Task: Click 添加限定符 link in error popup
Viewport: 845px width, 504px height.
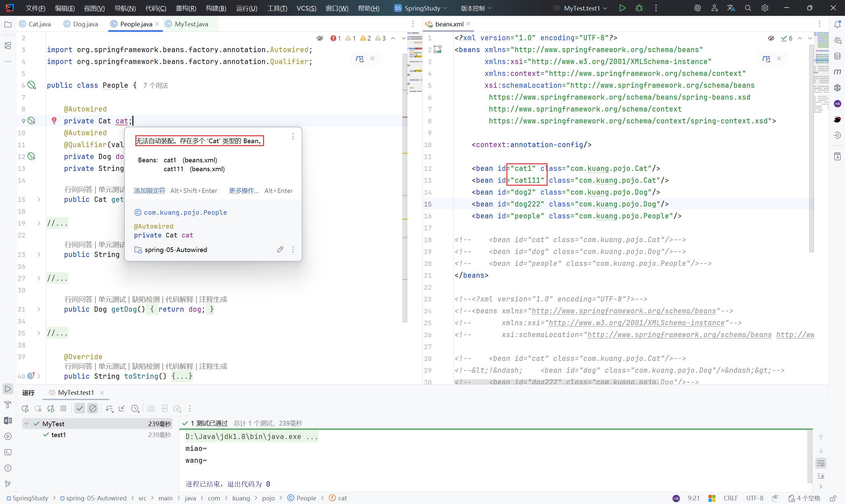Action: pos(150,191)
